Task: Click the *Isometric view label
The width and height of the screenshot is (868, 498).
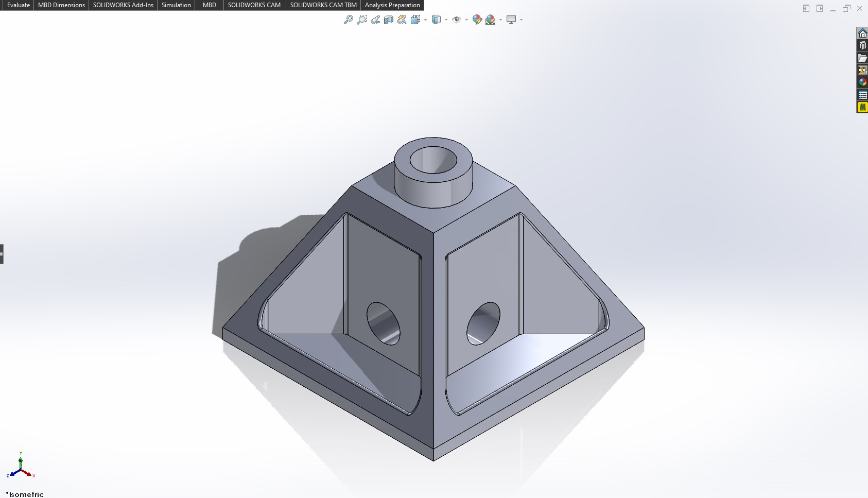Action: [x=25, y=494]
